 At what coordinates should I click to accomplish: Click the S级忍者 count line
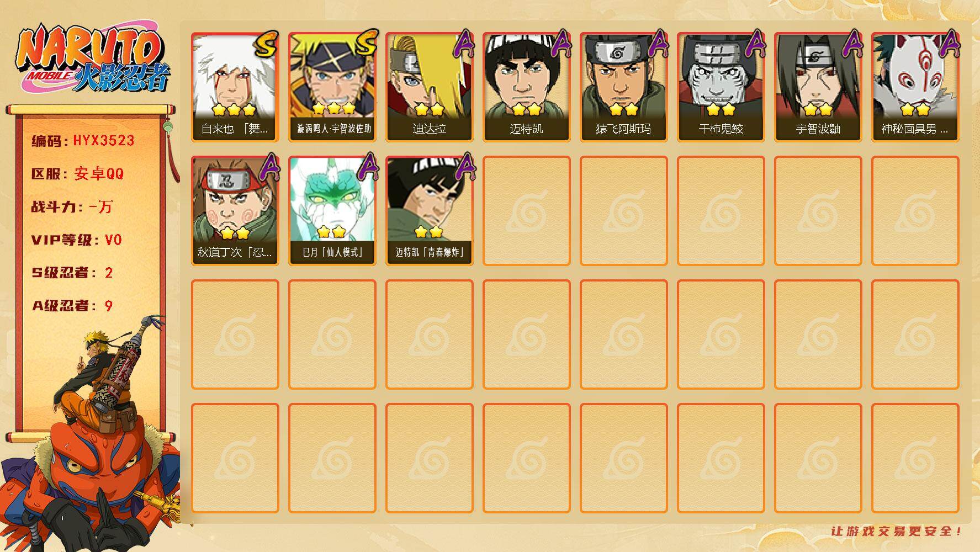72,273
